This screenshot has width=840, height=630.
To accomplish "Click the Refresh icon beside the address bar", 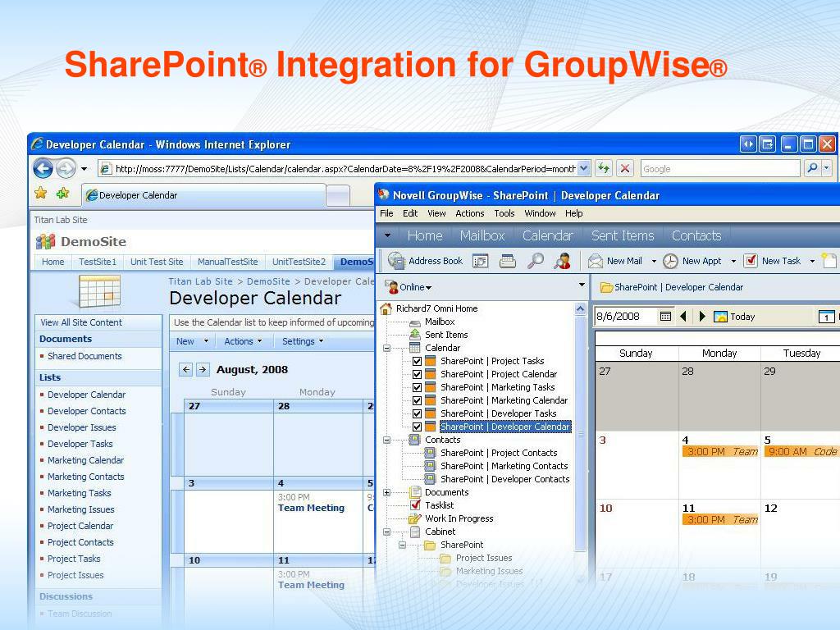I will 604,169.
